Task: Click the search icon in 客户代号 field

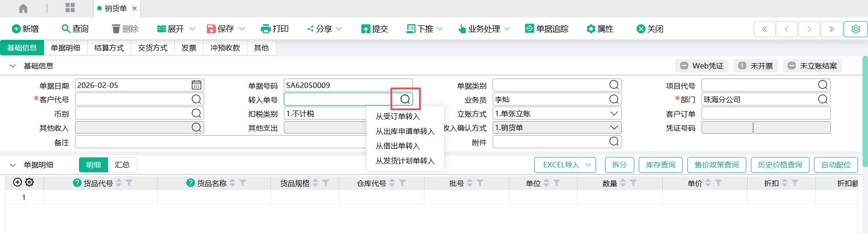Action: coord(196,99)
